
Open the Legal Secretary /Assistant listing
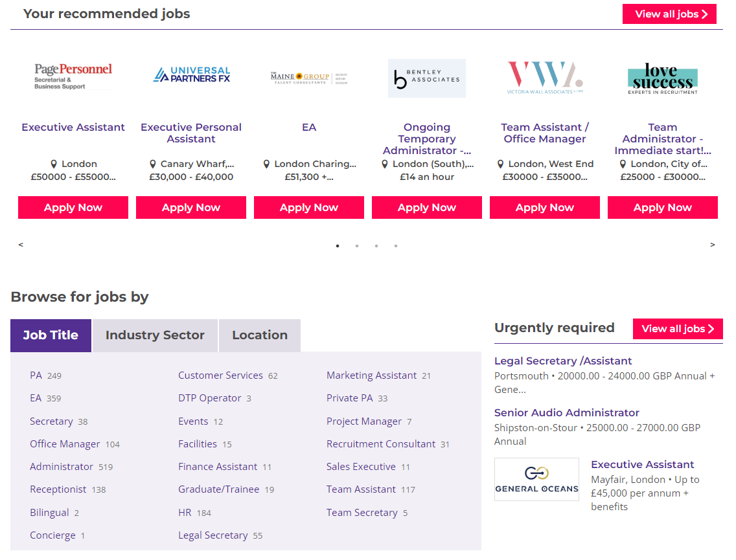563,361
